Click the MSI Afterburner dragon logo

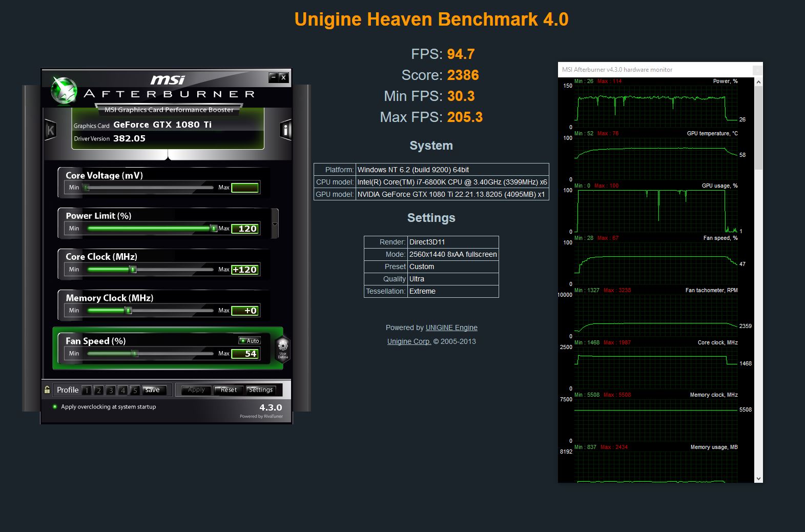(64, 90)
